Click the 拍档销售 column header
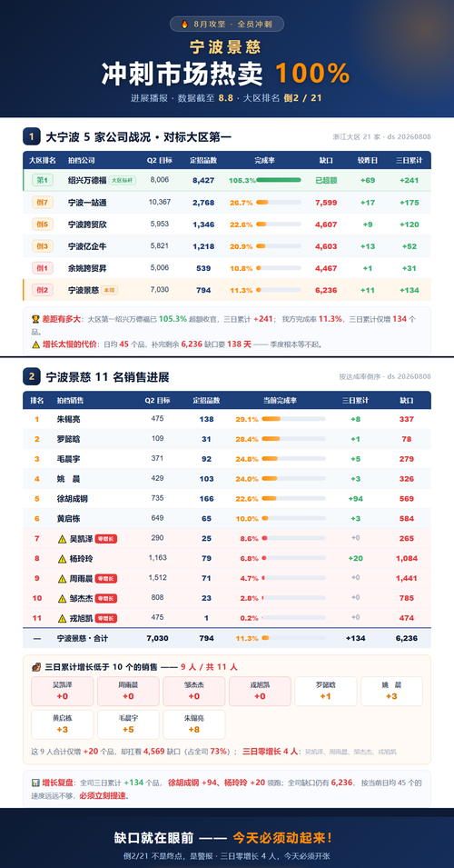Image resolution: width=454 pixels, height=868 pixels. coord(70,400)
